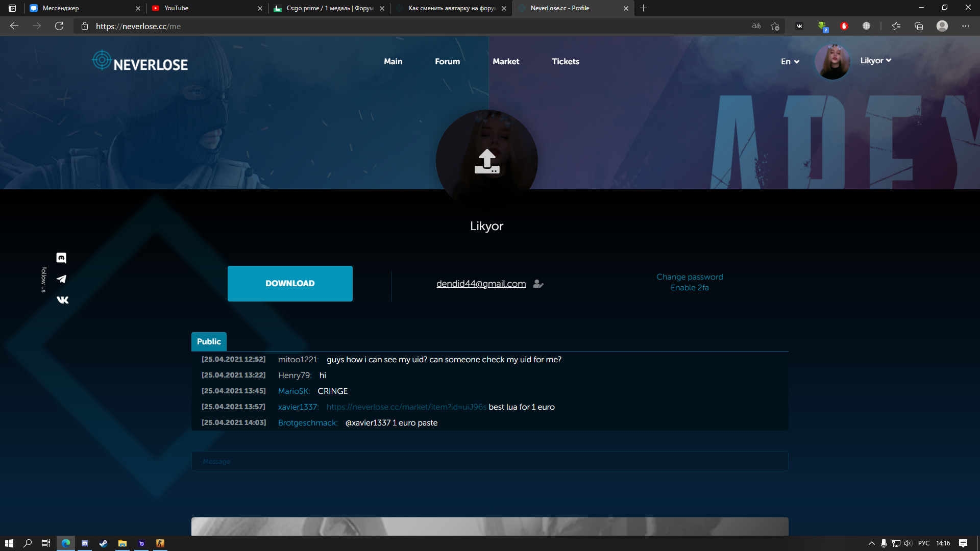
Task: Click the edit email user icon
Action: [x=538, y=284]
